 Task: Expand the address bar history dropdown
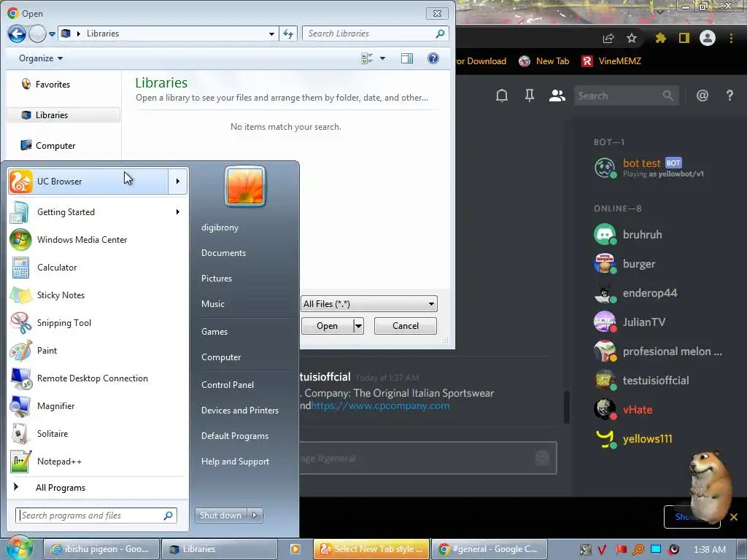point(271,34)
